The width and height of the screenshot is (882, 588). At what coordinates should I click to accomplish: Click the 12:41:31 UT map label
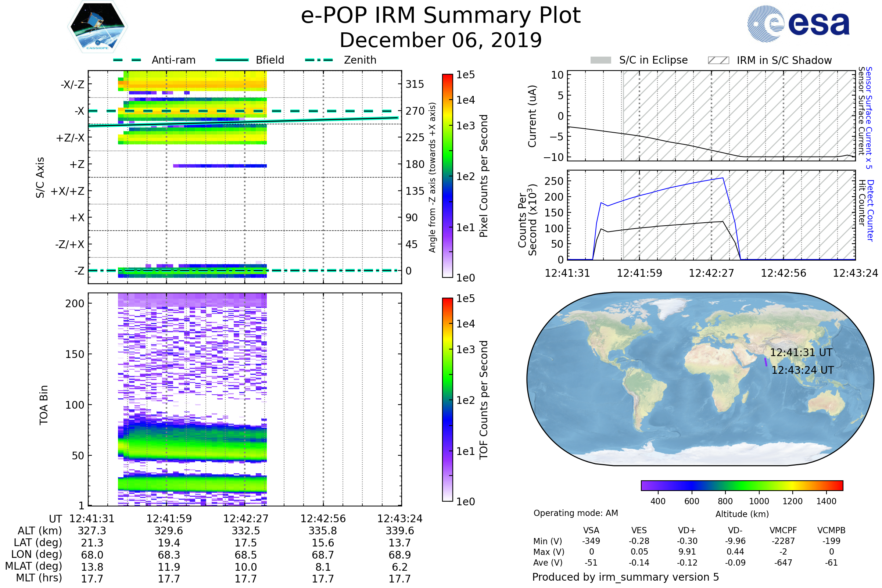click(x=801, y=353)
